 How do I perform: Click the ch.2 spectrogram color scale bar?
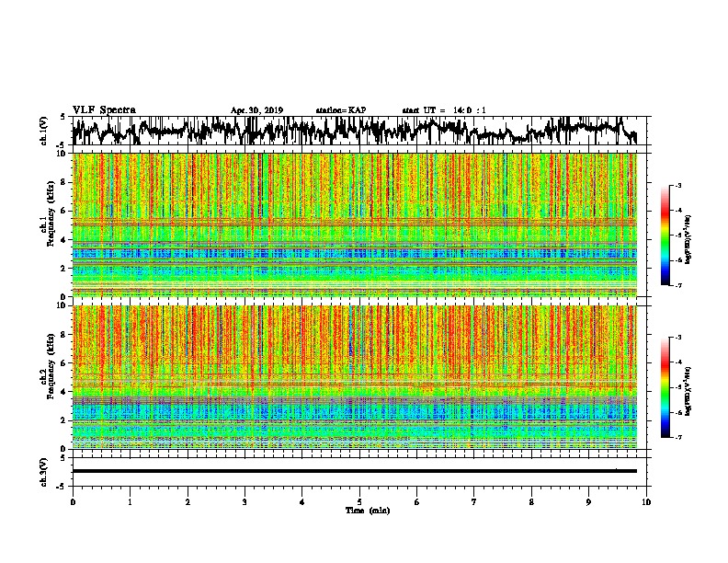[x=665, y=387]
